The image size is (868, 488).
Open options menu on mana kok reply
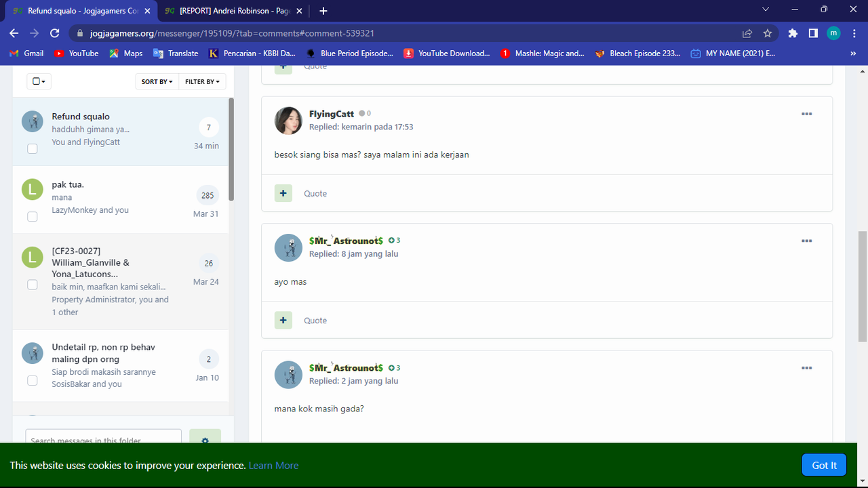point(806,368)
